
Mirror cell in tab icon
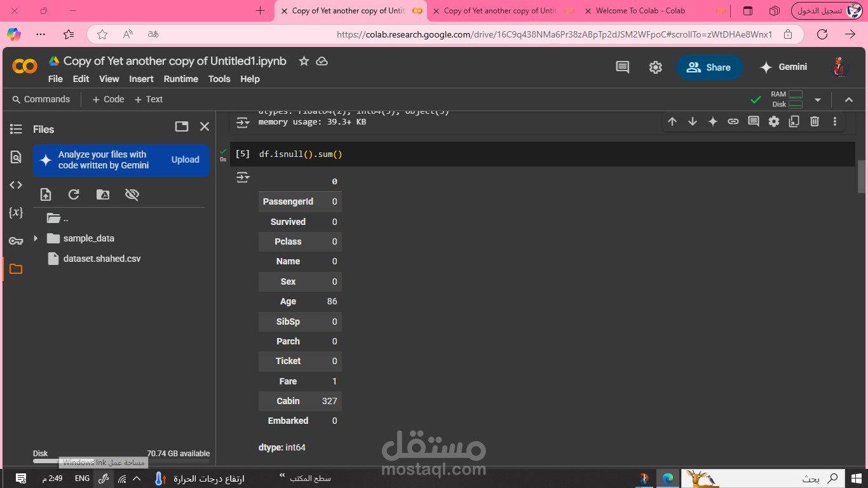point(794,121)
